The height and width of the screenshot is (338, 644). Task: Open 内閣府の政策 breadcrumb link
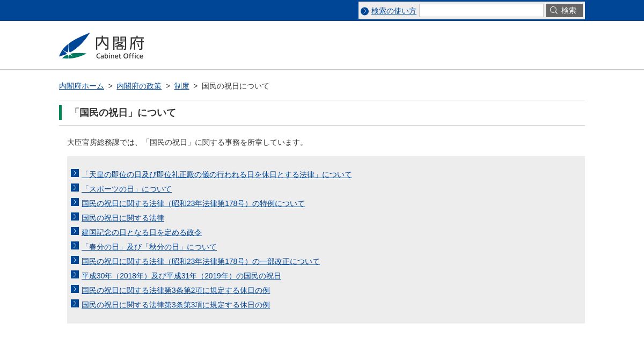click(x=139, y=86)
